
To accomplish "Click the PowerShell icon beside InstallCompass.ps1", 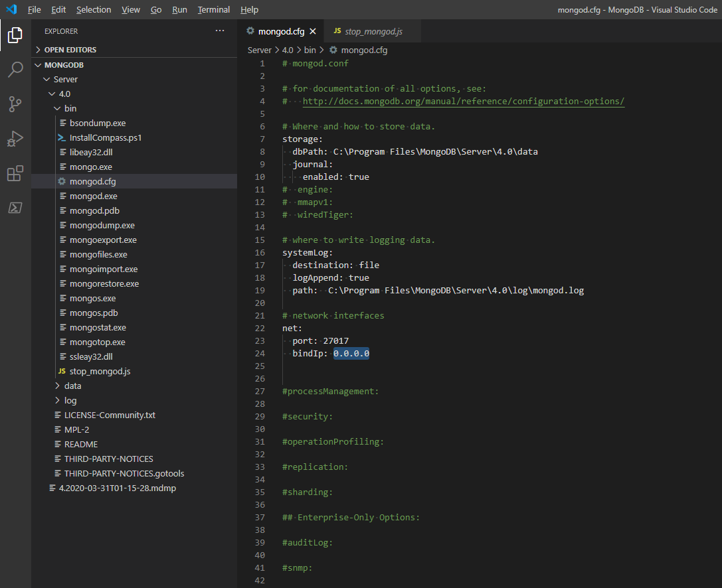I will pyautogui.click(x=62, y=137).
